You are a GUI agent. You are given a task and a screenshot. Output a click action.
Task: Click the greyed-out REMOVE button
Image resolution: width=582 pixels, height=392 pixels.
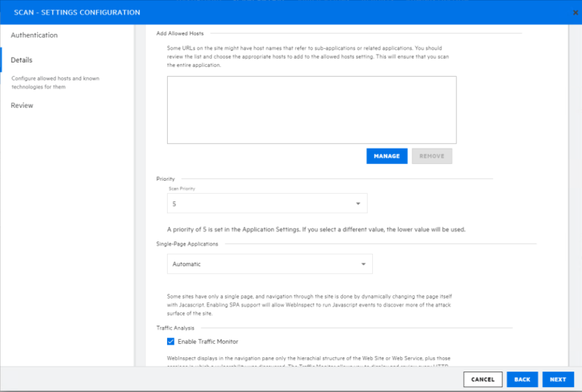[432, 156]
